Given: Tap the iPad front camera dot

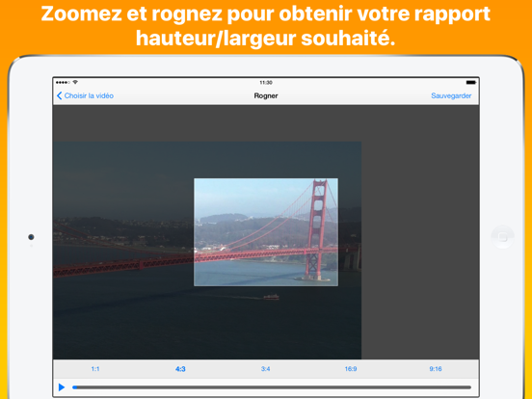Looking at the screenshot, I should point(31,237).
